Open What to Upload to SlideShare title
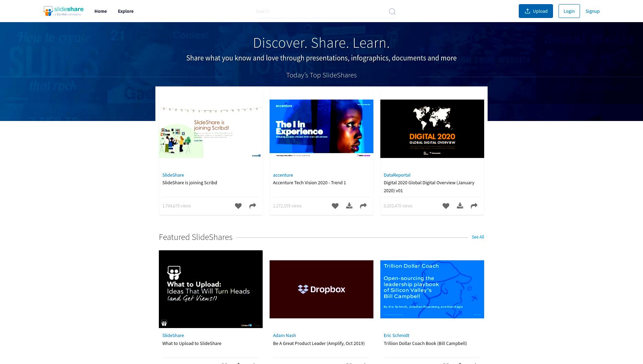The image size is (643, 364). [x=192, y=343]
